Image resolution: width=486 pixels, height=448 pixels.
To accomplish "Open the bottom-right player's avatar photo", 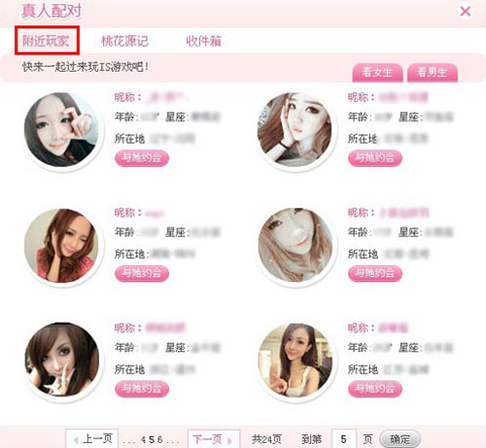I will pyautogui.click(x=295, y=361).
